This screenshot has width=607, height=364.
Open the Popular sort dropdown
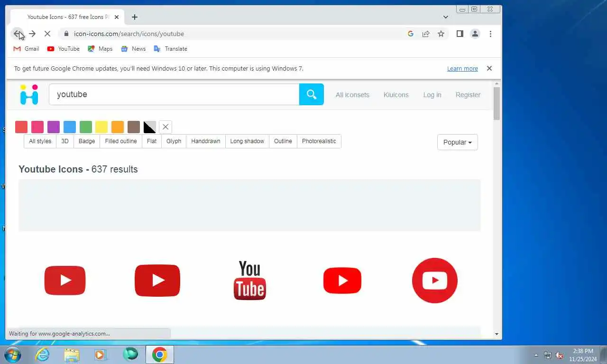point(458,142)
